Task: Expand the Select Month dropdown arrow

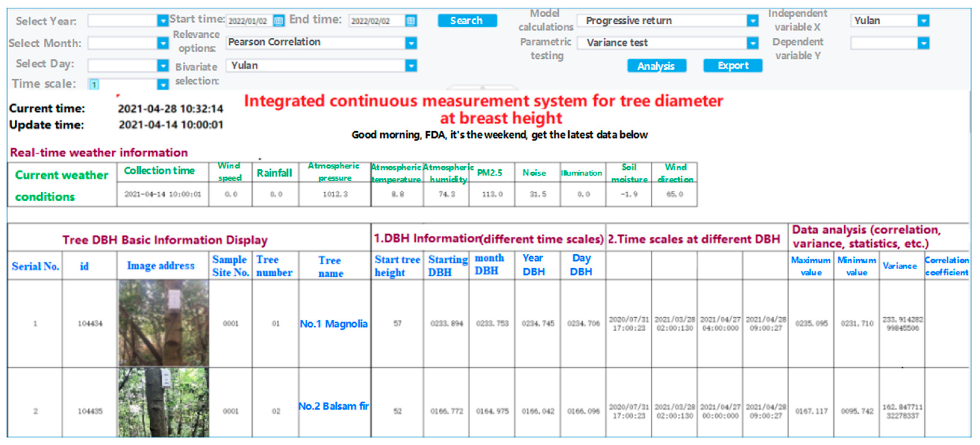Action: point(163,43)
